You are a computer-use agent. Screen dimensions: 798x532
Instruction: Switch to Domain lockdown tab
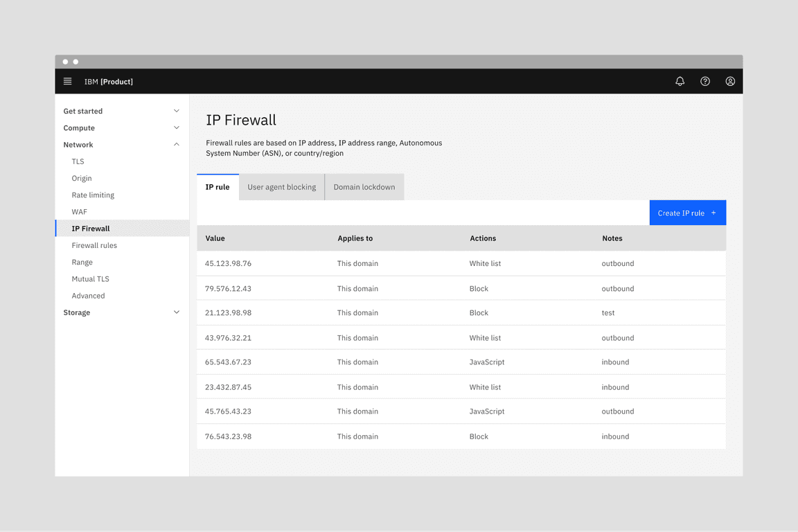(364, 187)
